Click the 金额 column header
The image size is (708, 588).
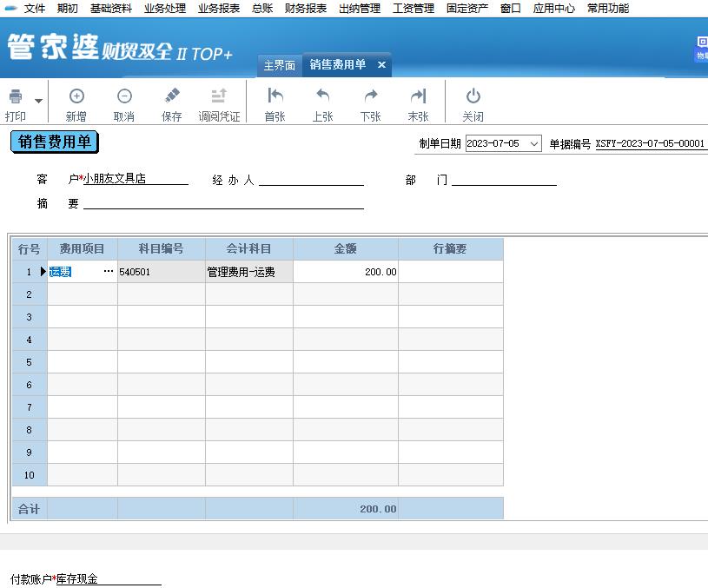pos(346,249)
